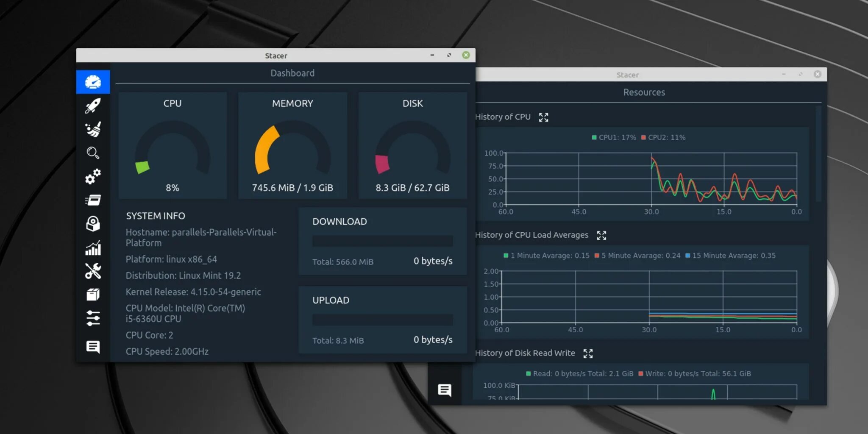
Task: Select the Dashboard page title
Action: [x=292, y=73]
